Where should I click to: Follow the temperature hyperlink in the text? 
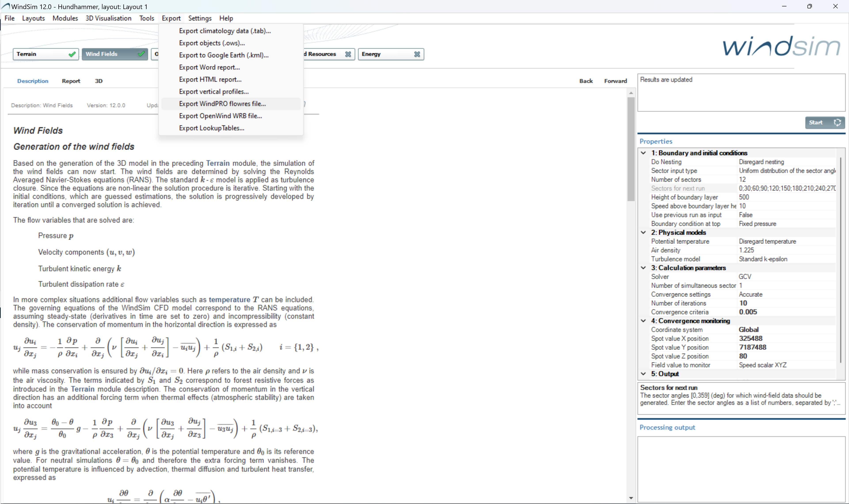(x=229, y=300)
